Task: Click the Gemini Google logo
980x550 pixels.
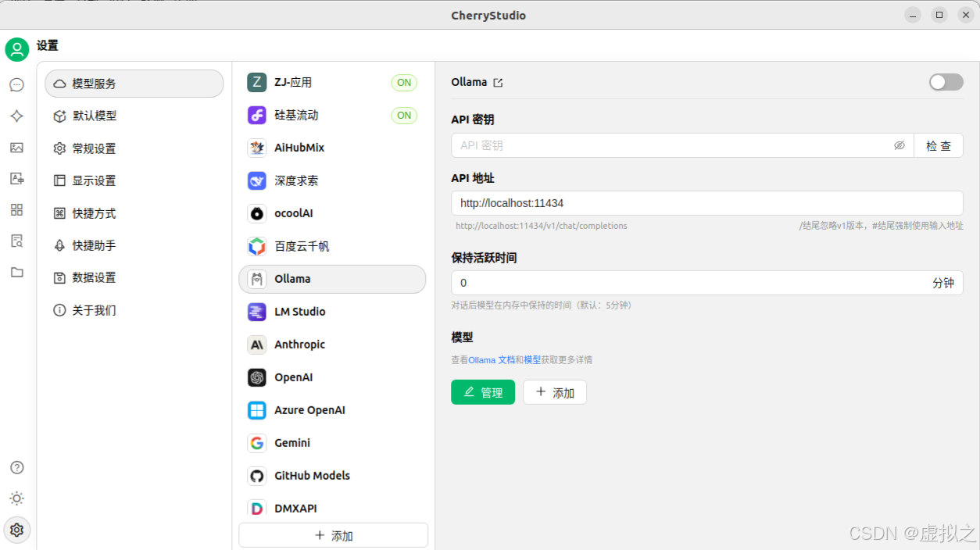Action: [x=256, y=443]
